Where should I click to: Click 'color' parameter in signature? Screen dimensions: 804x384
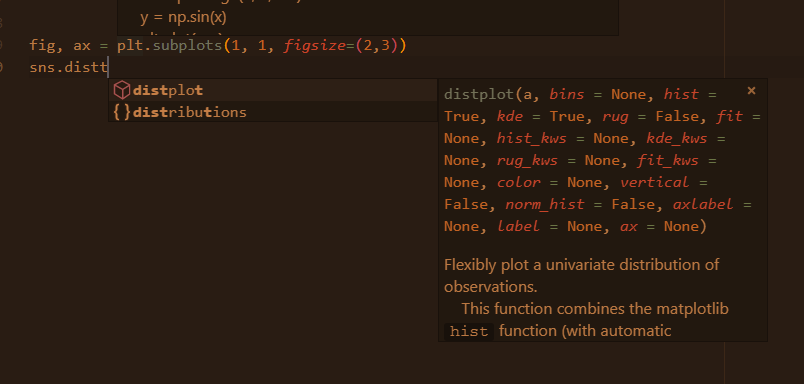click(x=518, y=183)
